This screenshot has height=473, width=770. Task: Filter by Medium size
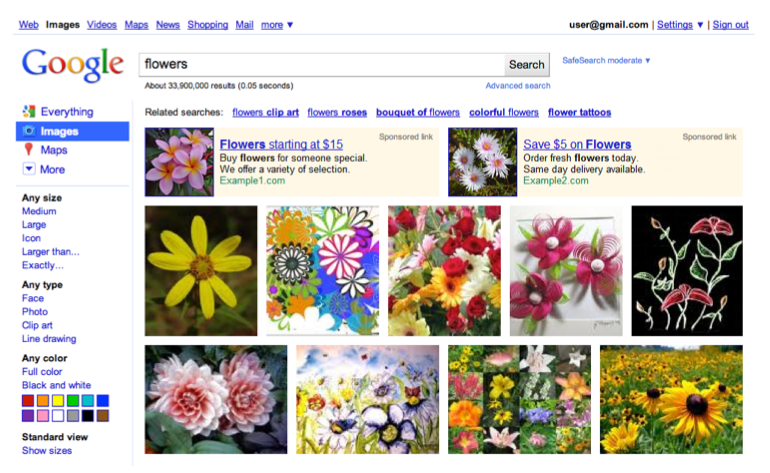tap(39, 211)
